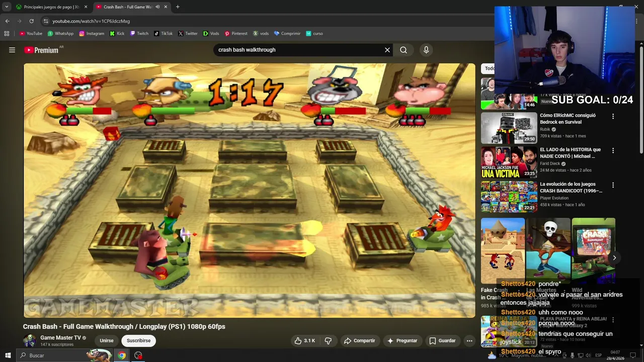Viewport: 644px width, 362px height.
Task: Open the YouTube bookmark
Action: click(31, 34)
